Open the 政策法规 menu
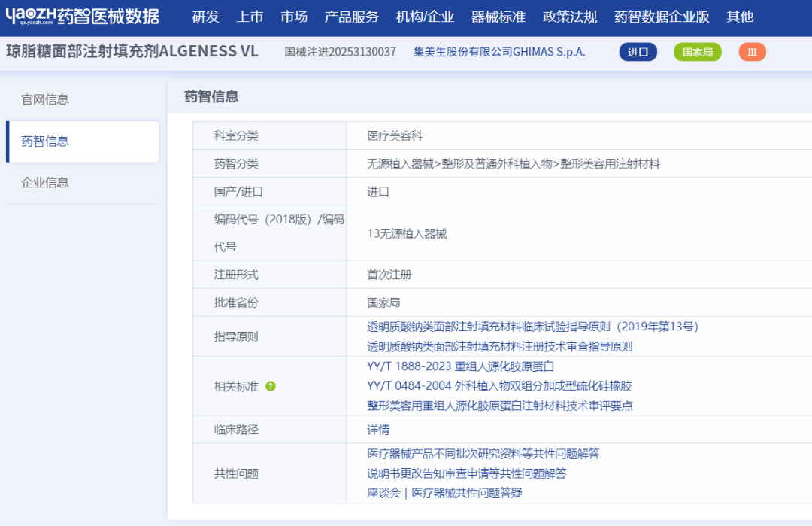 pyautogui.click(x=570, y=17)
